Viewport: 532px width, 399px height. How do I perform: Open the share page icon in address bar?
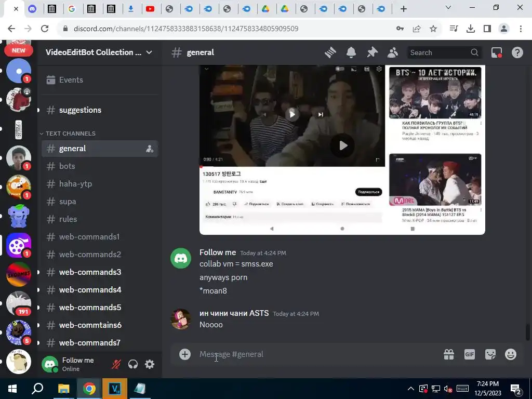click(417, 29)
